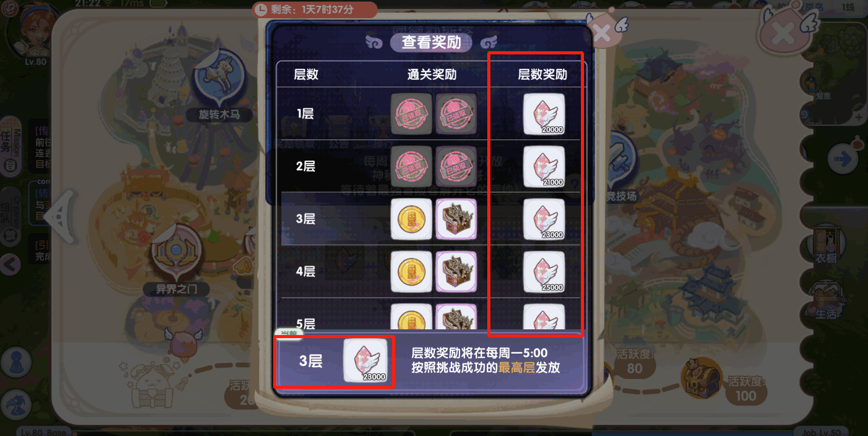This screenshot has width=868, height=436.
Task: Click the 4层 feather reward icon showing 25000
Action: [x=544, y=272]
